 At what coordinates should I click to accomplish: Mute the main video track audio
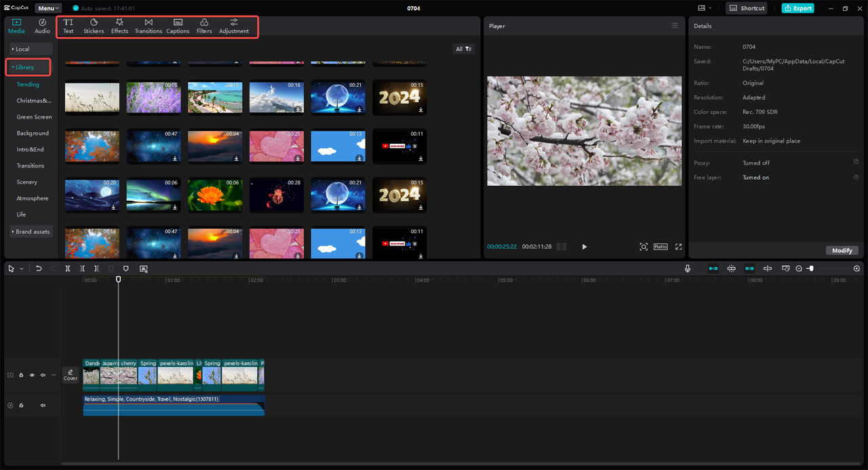tap(43, 375)
